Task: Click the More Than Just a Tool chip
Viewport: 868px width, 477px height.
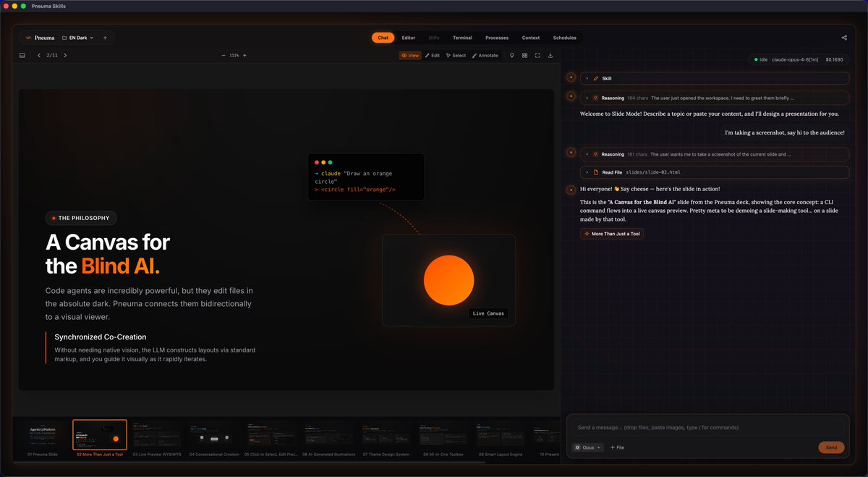Action: (612, 234)
